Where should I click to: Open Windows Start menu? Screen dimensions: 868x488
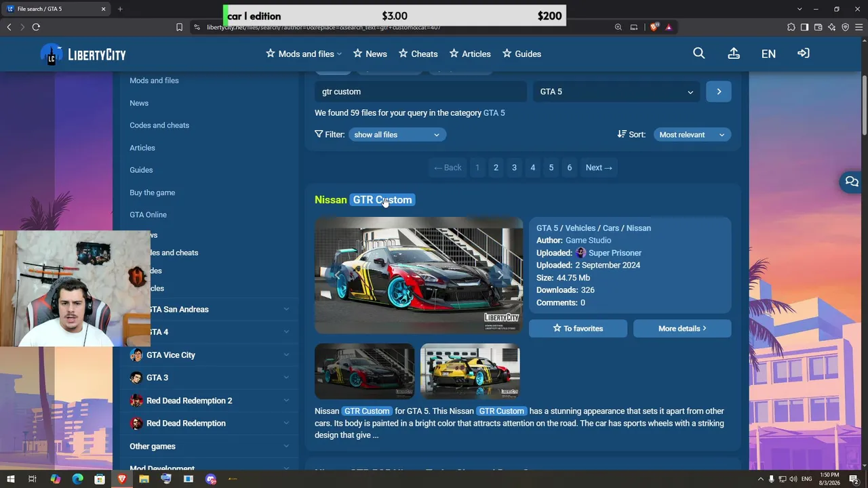(x=11, y=479)
